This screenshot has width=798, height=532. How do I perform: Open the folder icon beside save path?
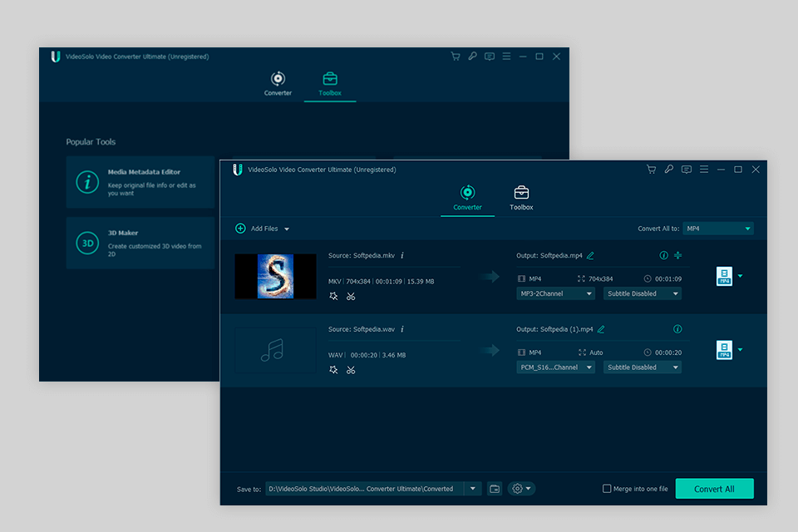point(495,489)
